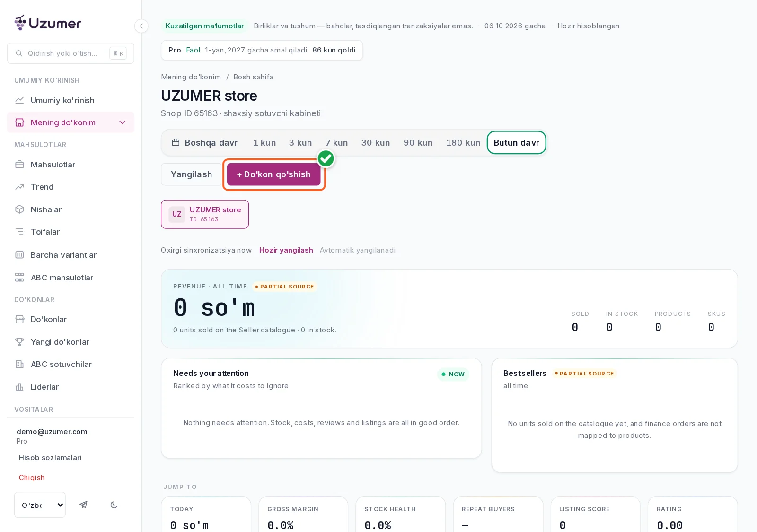Screen dimensions: 757x532
Task: Click the Umumiy ko'rinish chart icon
Action: pyautogui.click(x=19, y=100)
